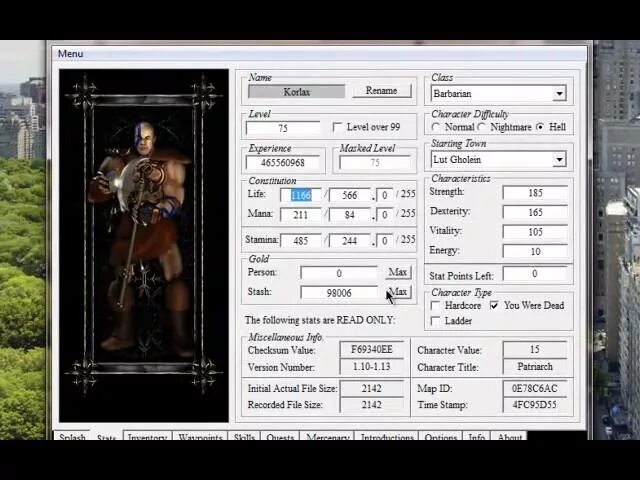Click the Stash gold field 98006
Image resolution: width=640 pixels, height=480 pixels.
(x=339, y=293)
